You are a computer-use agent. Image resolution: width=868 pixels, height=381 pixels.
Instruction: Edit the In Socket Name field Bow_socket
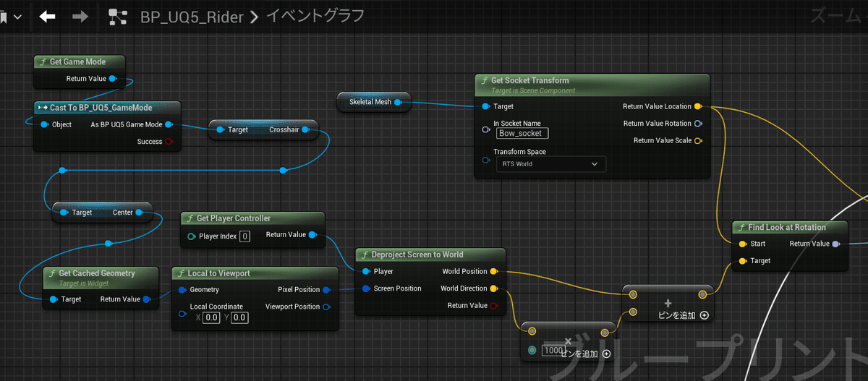[x=523, y=133]
